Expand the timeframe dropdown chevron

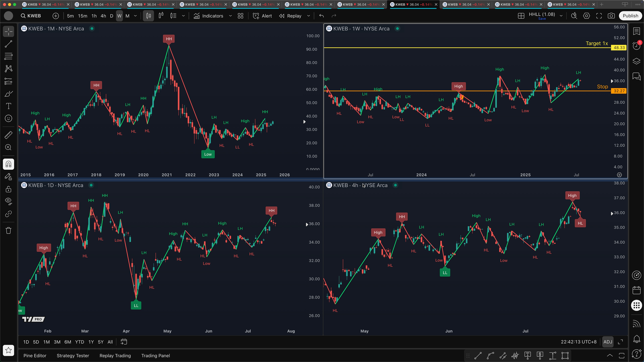(x=136, y=16)
